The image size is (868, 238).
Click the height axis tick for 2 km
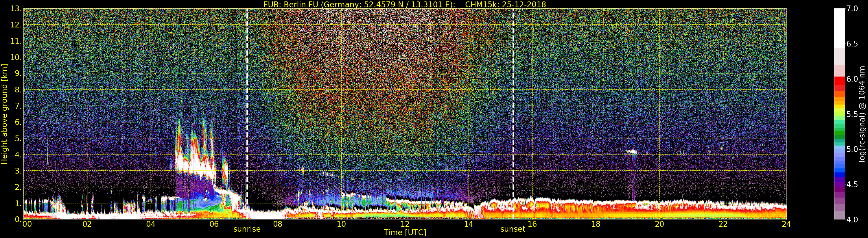click(x=18, y=187)
